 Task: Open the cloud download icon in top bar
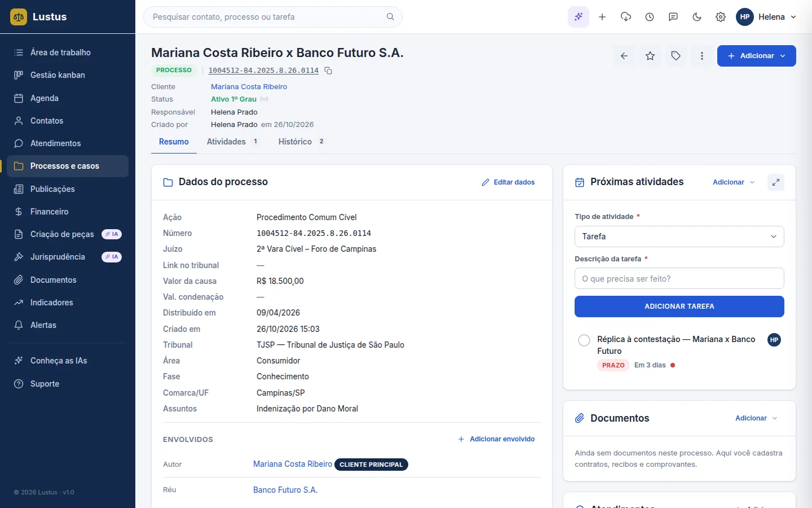point(626,17)
